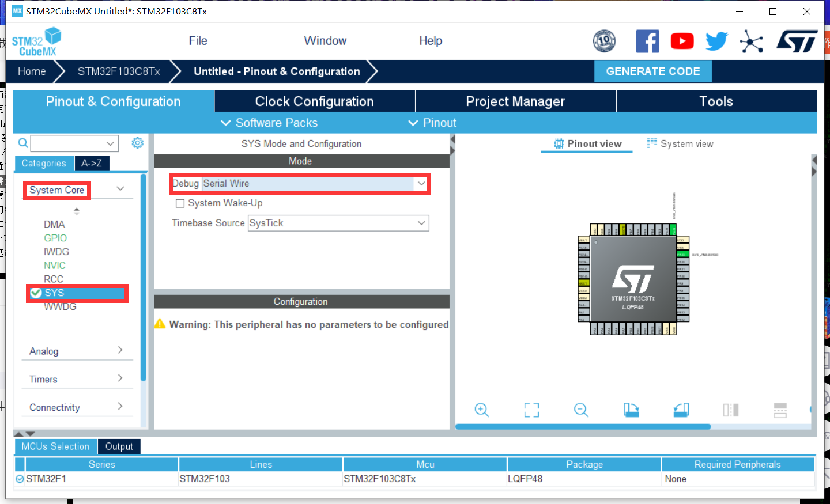Rotate pinout clockwise icon
The image size is (830, 504).
(x=631, y=410)
